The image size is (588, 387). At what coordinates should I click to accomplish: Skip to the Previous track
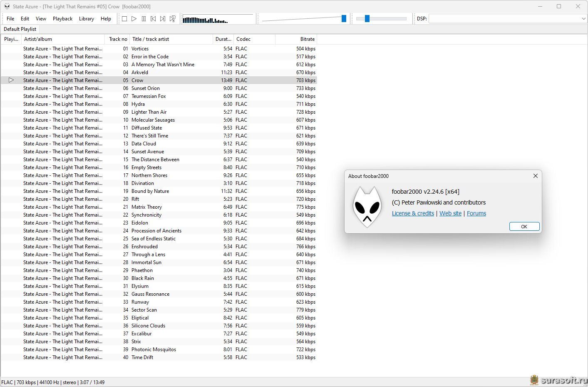pos(153,19)
